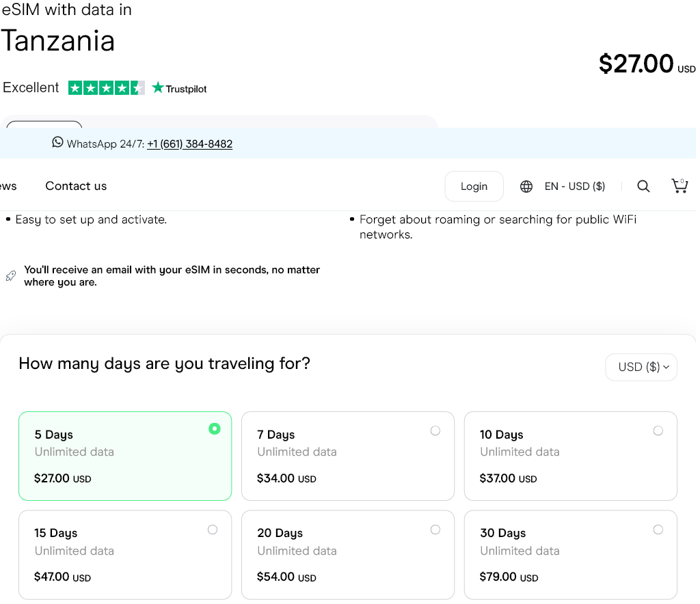700x604 pixels.
Task: Choose the 15 Days radio option
Action: 213,530
